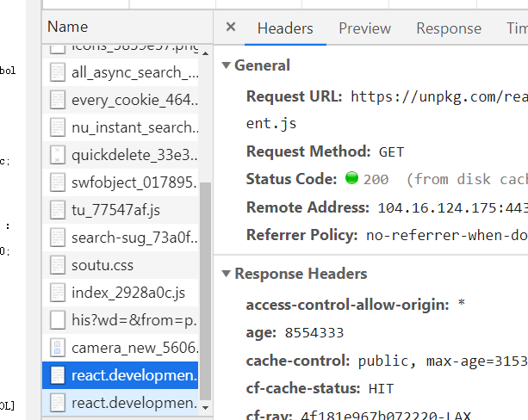
Task: Click the green status indicator dot
Action: coord(352,178)
